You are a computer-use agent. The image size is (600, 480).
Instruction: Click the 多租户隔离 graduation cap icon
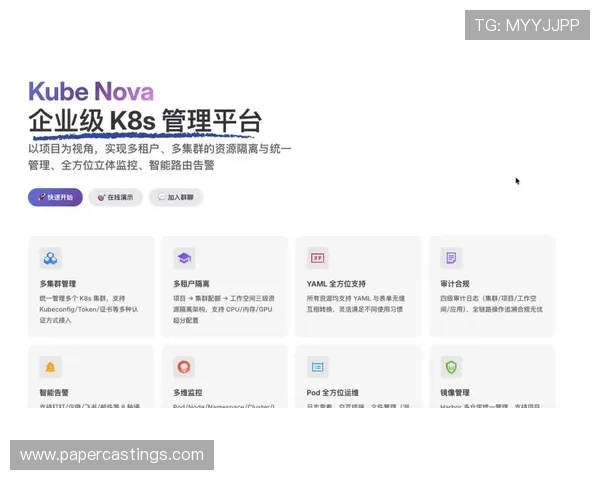coord(184,258)
